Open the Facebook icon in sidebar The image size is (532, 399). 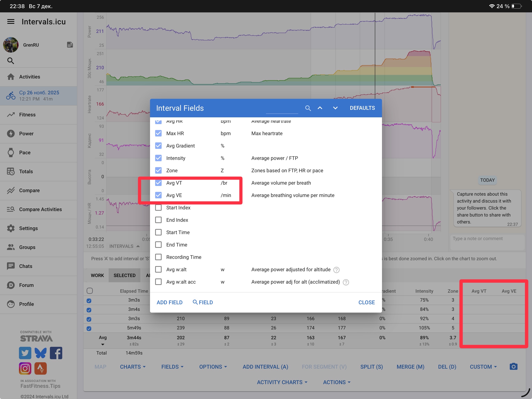point(56,353)
